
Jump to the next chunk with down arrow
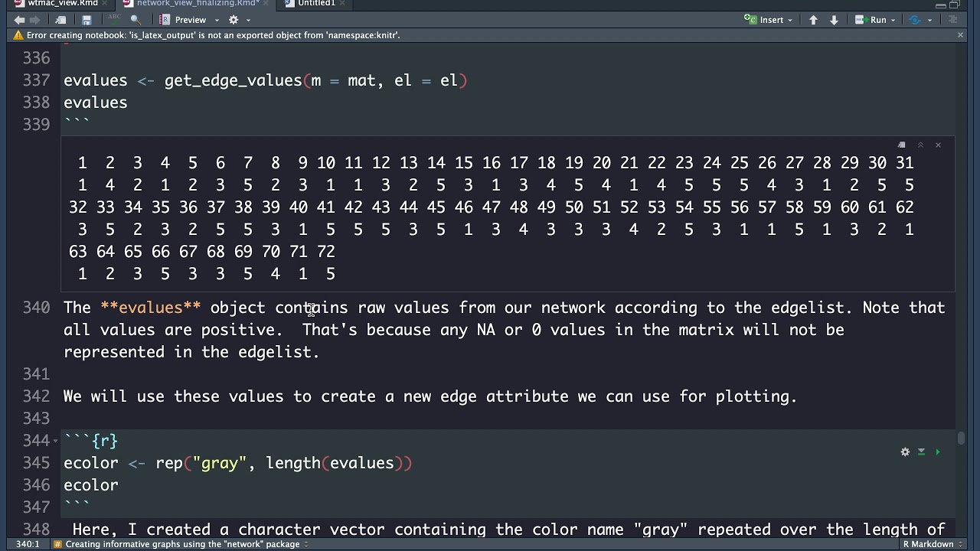pos(834,20)
